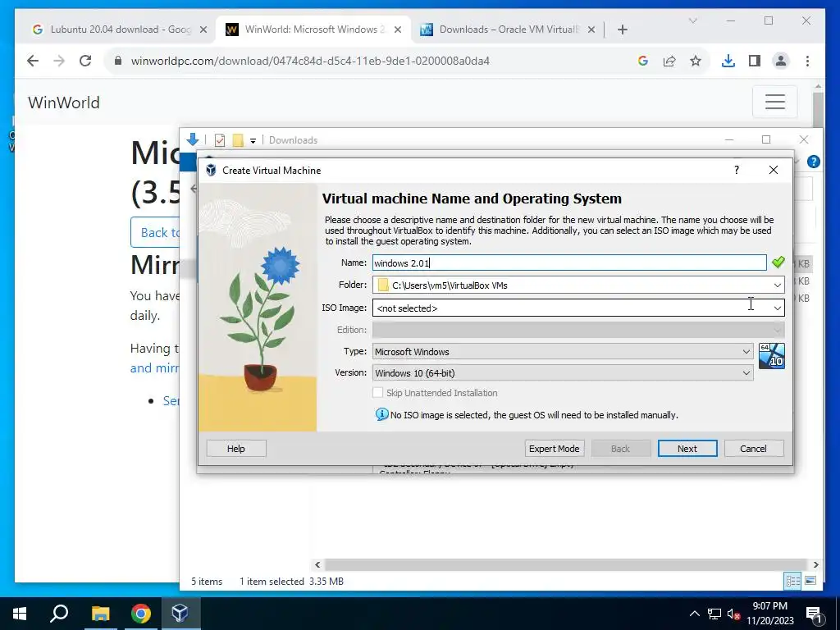Close the Lubuntu 20.04 download tab
Image resolution: width=840 pixels, height=630 pixels.
coord(203,30)
